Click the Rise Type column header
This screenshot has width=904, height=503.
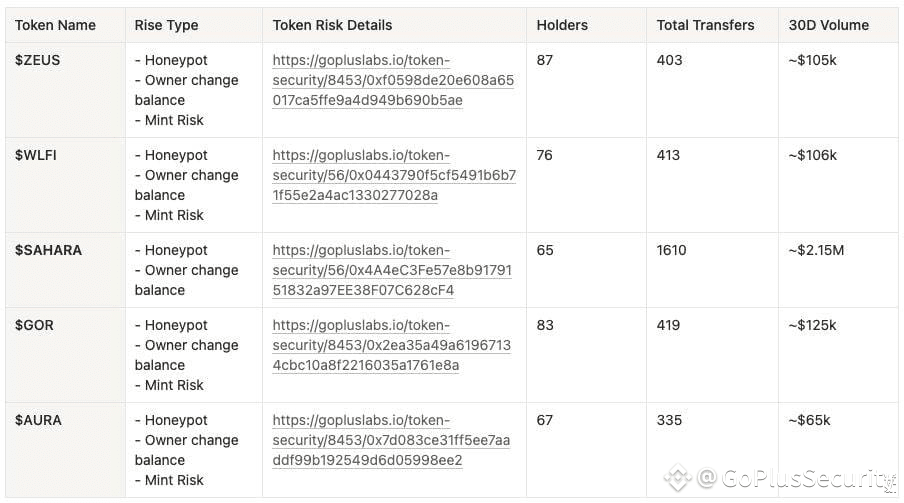click(166, 25)
